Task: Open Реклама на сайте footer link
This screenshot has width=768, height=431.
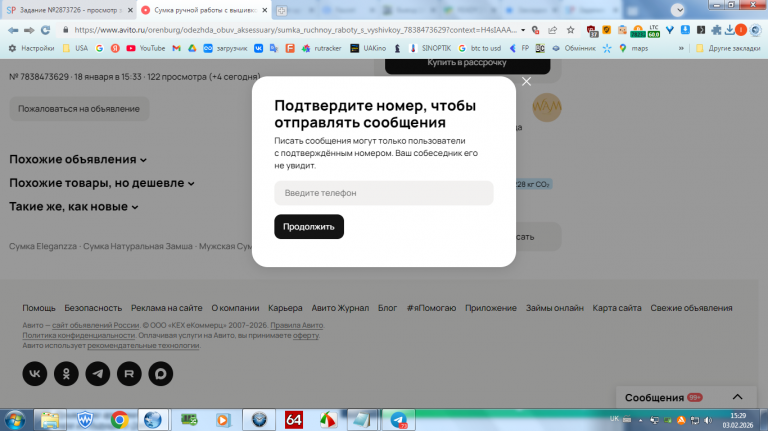Action: (x=167, y=308)
